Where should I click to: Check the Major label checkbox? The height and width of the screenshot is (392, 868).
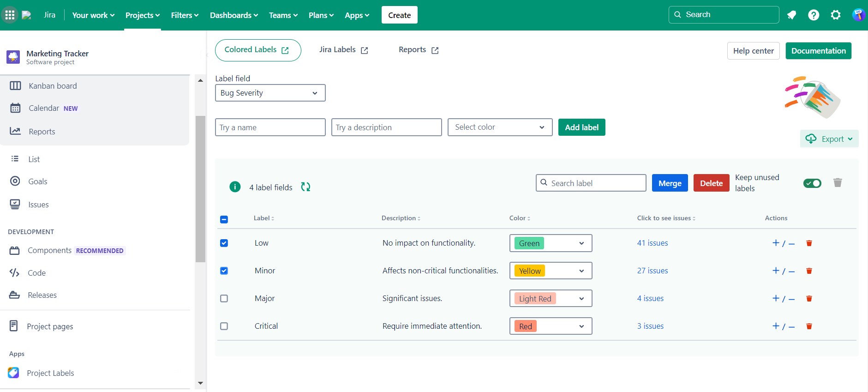pos(224,299)
